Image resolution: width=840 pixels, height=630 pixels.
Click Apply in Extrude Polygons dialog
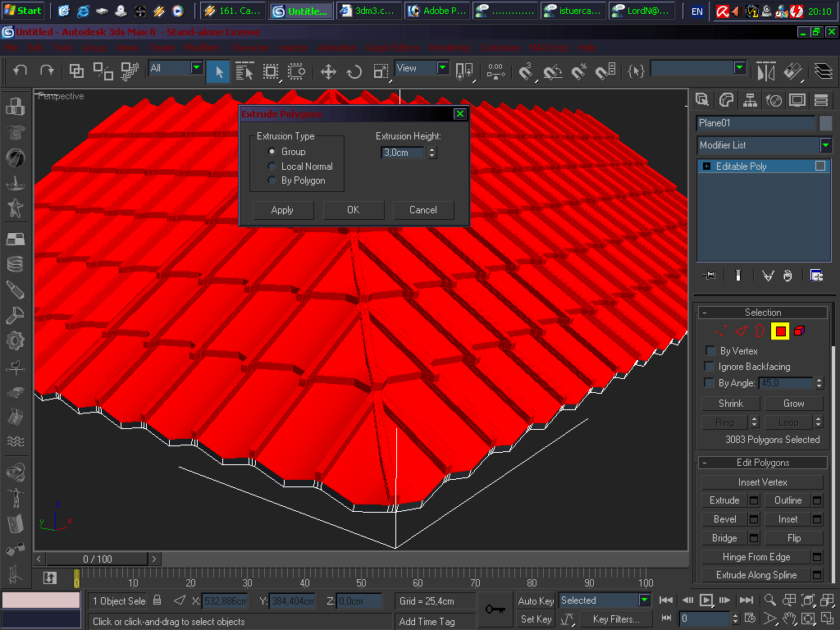[282, 210]
